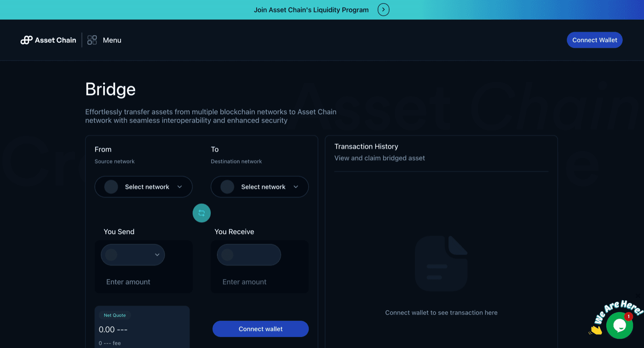The height and width of the screenshot is (348, 644).
Task: Close the We Are Here chat prompt
Action: pyautogui.click(x=638, y=296)
